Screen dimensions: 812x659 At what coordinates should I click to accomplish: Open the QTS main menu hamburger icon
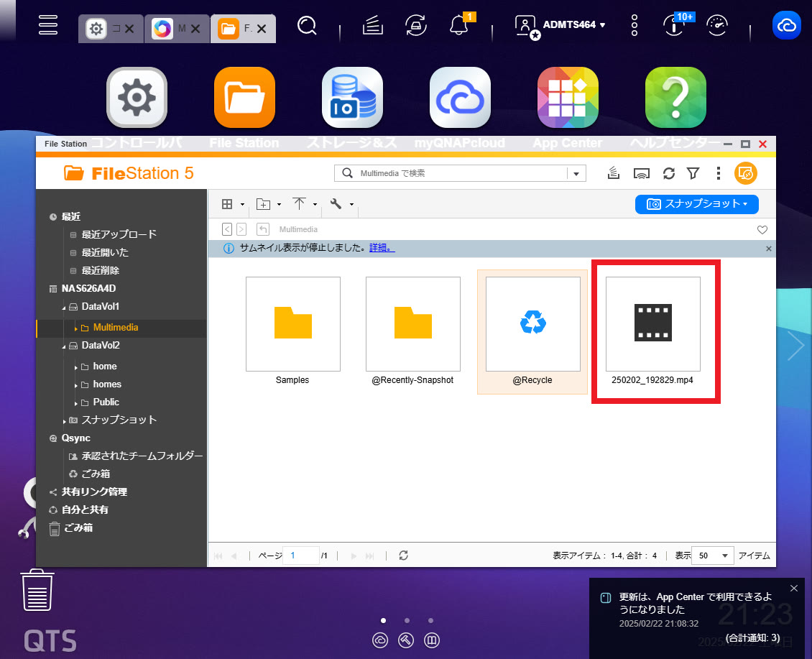tap(48, 25)
